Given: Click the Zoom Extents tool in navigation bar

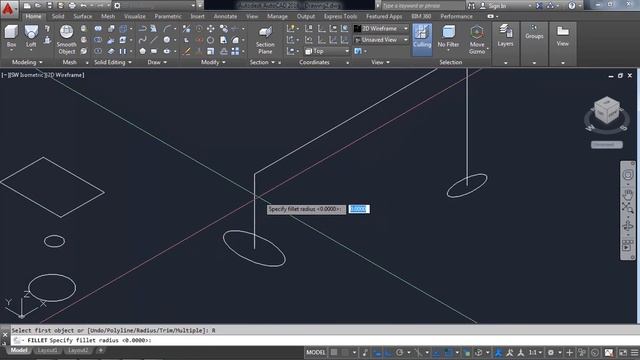Looking at the screenshot, I should (627, 207).
